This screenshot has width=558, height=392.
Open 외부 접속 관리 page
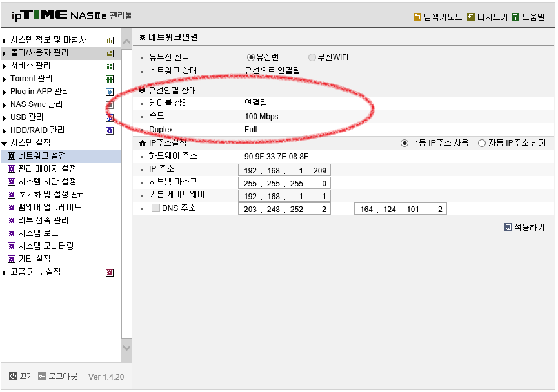pos(43,220)
